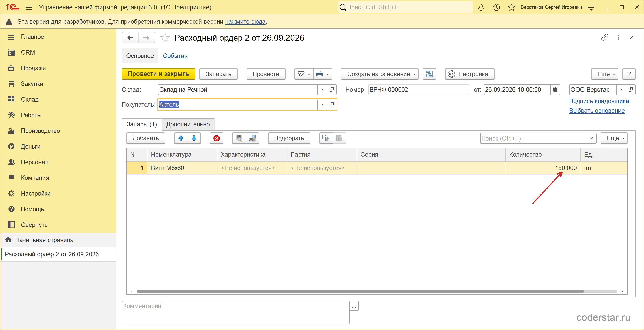The height and width of the screenshot is (330, 644).
Task: Click the Выбрать основание link
Action: [x=597, y=111]
